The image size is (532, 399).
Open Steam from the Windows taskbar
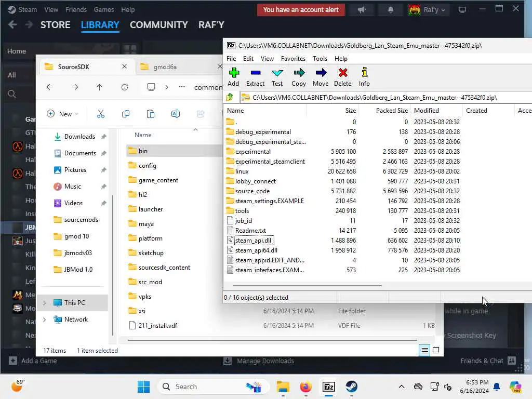point(352,387)
